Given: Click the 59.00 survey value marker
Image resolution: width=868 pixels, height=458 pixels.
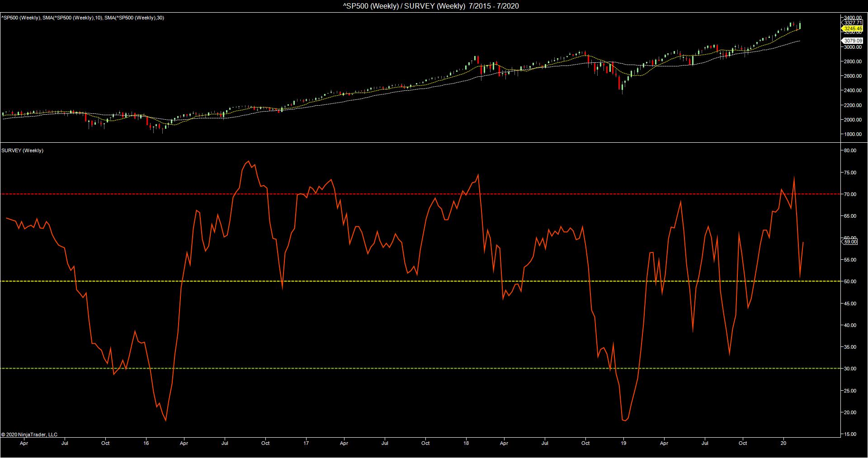Looking at the screenshot, I should pos(850,242).
